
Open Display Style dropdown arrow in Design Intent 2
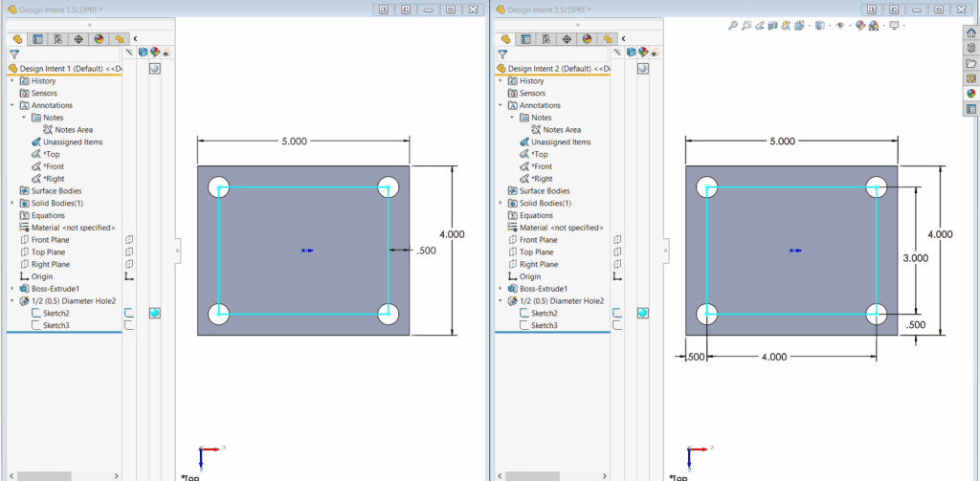830,26
